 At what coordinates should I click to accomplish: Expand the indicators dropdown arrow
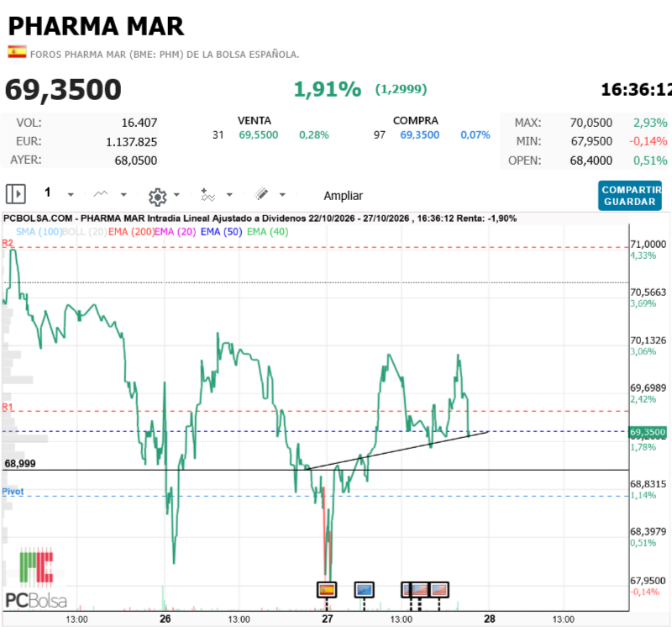229,195
